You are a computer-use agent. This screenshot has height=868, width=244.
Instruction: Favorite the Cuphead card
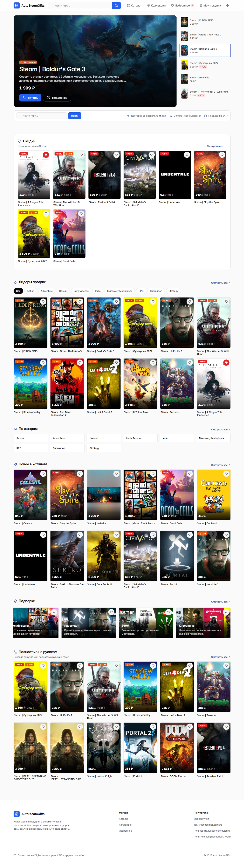coord(226,474)
